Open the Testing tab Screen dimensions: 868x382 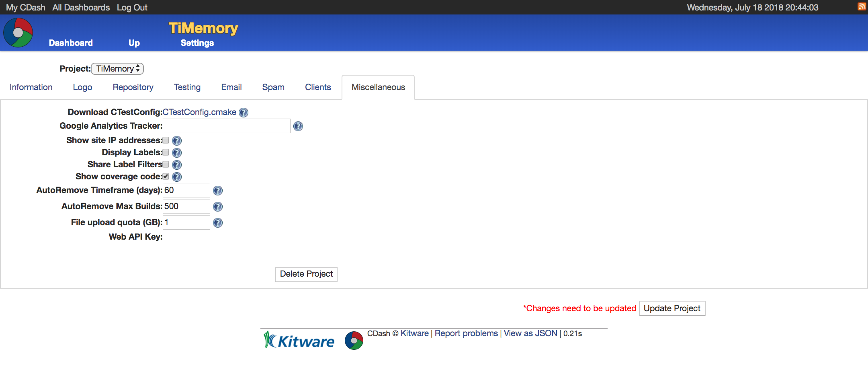pyautogui.click(x=187, y=87)
